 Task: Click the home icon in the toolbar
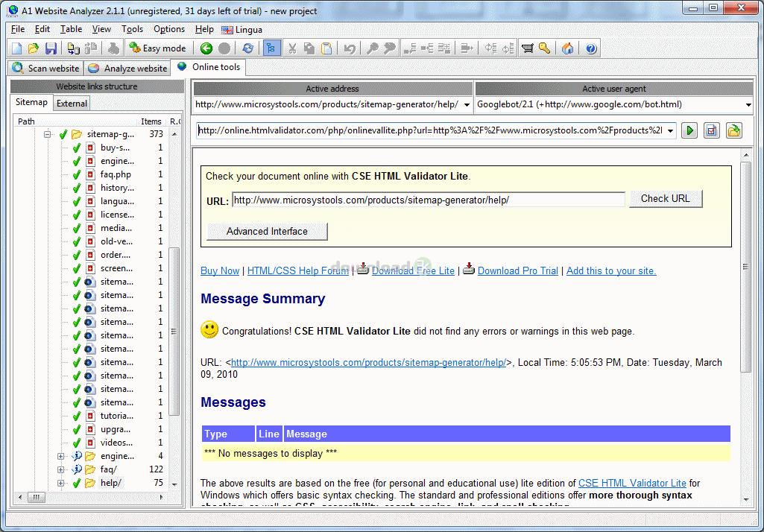click(x=568, y=48)
